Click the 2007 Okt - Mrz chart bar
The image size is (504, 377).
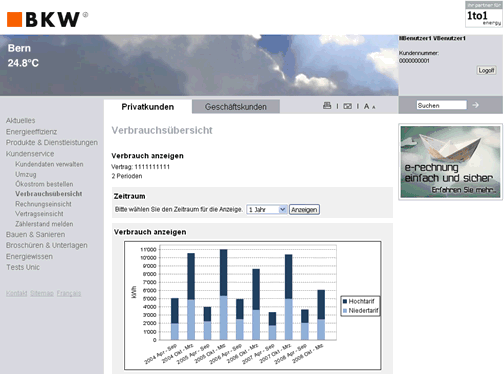[x=289, y=297]
